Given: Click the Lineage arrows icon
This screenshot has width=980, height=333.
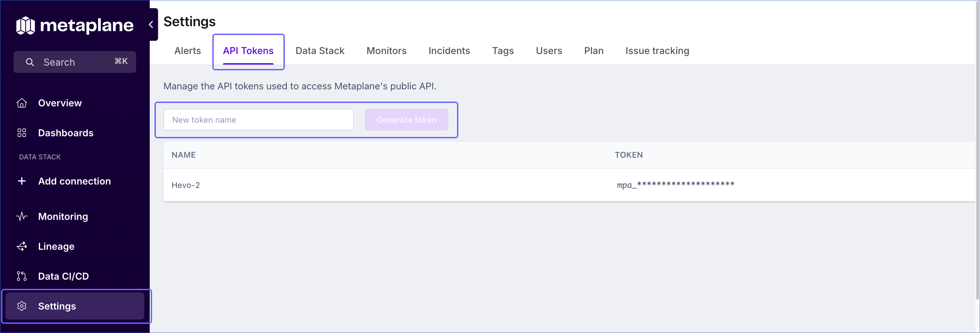Looking at the screenshot, I should pos(22,246).
